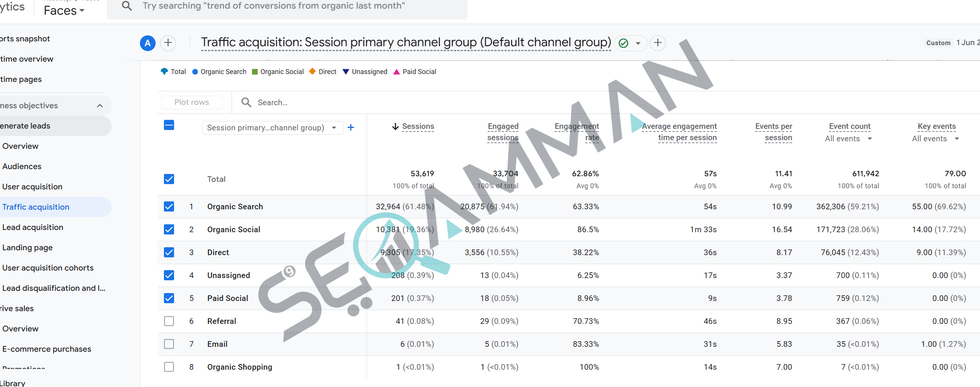Open Lead acquisition in sidebar
This screenshot has height=387, width=980.
33,227
